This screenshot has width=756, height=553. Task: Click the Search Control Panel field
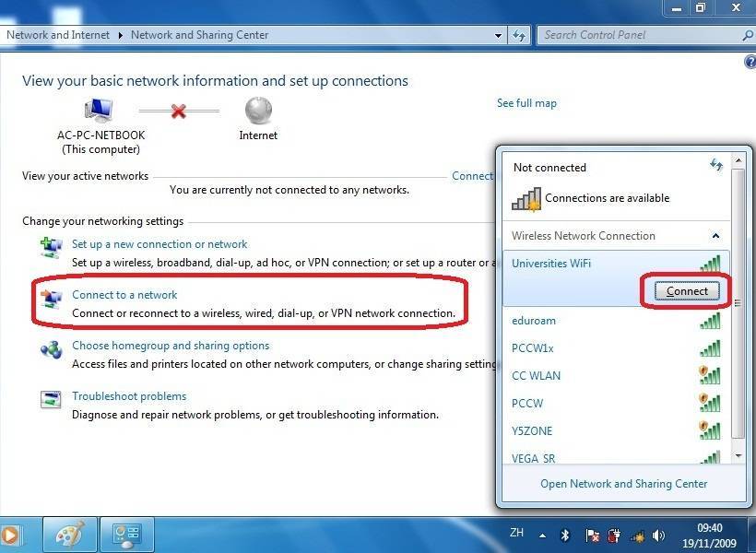[639, 35]
